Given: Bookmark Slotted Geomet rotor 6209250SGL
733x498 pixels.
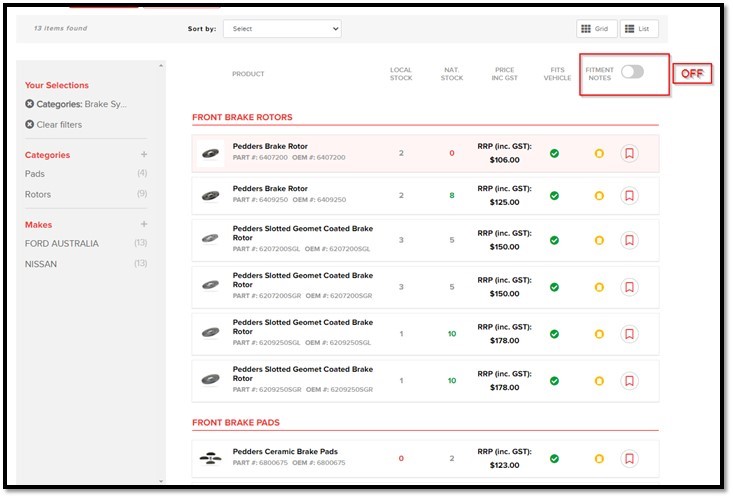Looking at the screenshot, I should [629, 334].
